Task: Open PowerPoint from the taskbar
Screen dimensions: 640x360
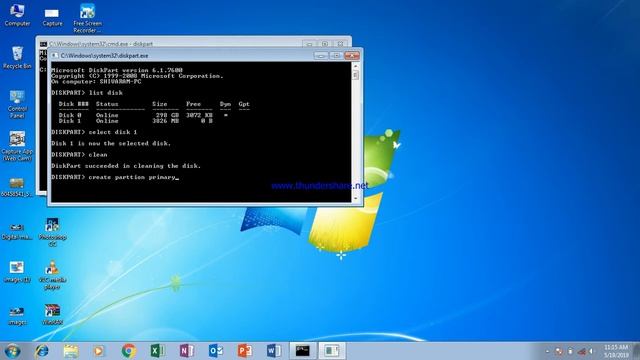Action: [x=244, y=351]
